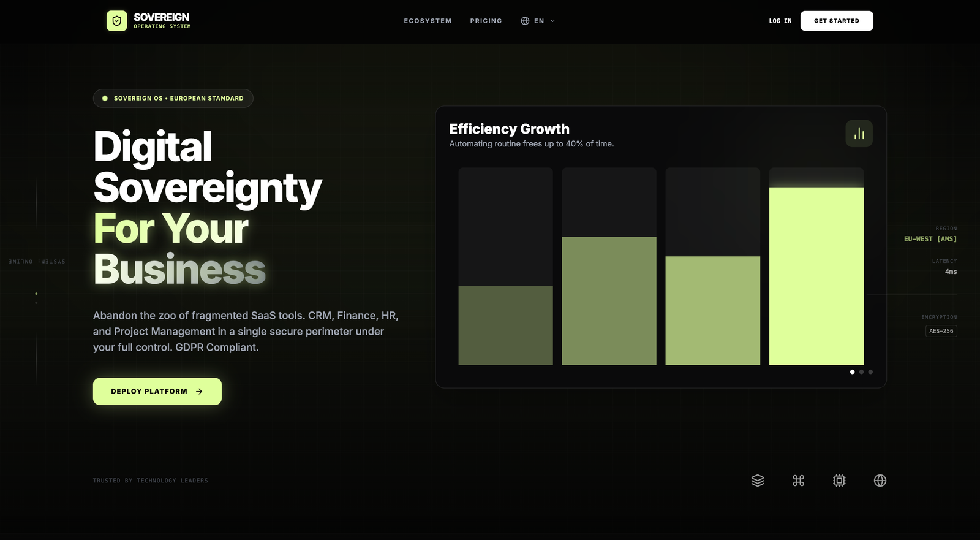
Task: Select the first carousel dot indicator
Action: point(852,372)
